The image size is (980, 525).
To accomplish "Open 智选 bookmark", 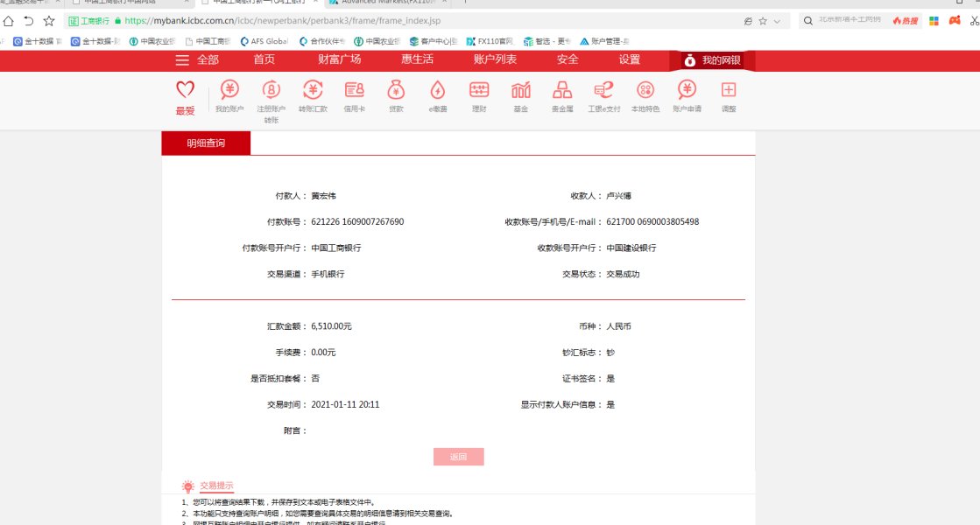I will point(546,41).
